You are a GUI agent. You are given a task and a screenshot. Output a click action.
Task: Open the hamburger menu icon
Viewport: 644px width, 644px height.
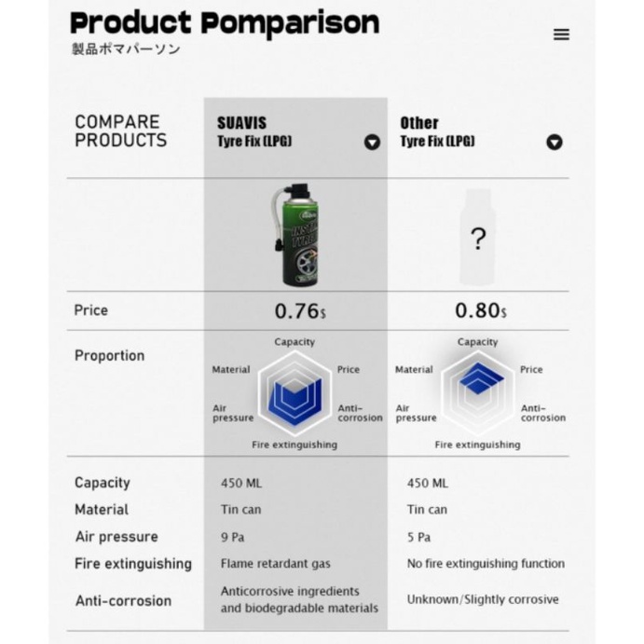coord(561,34)
